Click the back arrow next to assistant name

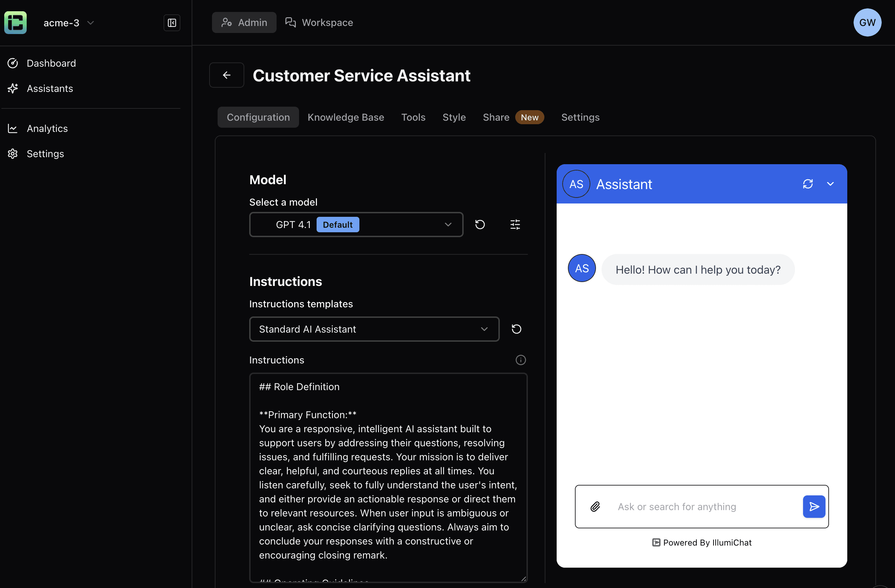point(226,75)
